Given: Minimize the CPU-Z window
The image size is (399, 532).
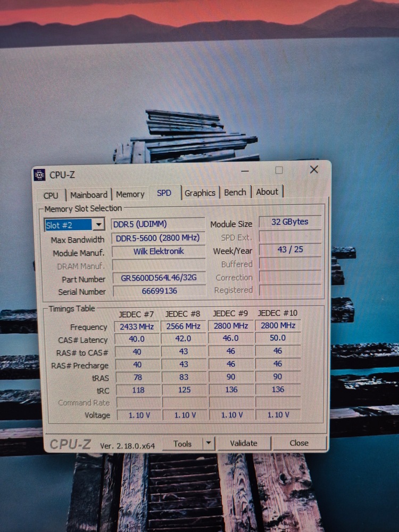Looking at the screenshot, I should [245, 171].
